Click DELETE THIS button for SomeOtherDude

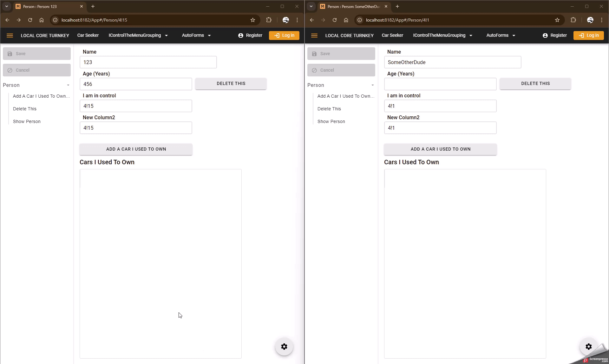click(535, 84)
